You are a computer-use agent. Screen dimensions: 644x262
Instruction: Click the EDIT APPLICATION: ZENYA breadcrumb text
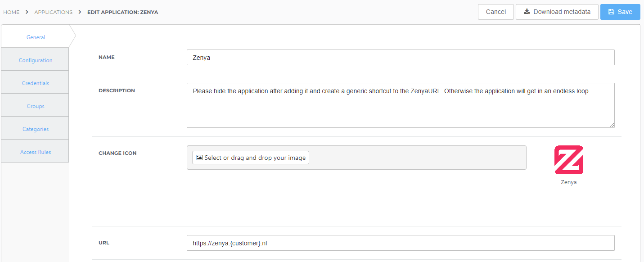(122, 12)
